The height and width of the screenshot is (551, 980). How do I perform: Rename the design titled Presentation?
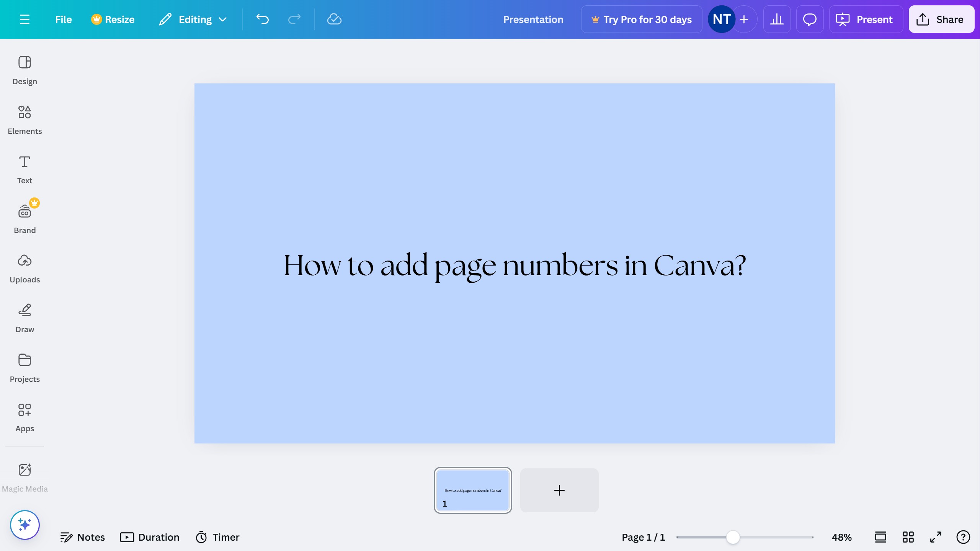pyautogui.click(x=533, y=19)
